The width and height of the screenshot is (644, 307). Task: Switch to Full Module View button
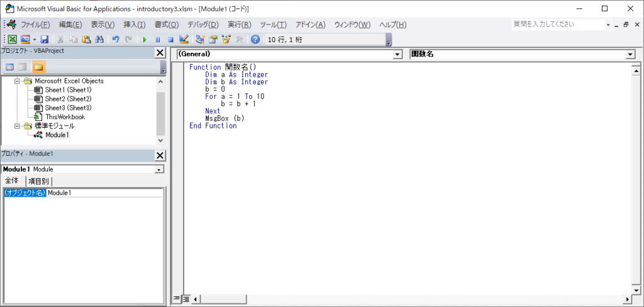click(186, 299)
